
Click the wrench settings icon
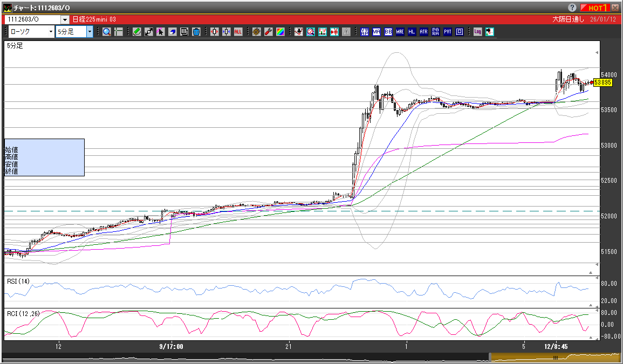click(268, 32)
